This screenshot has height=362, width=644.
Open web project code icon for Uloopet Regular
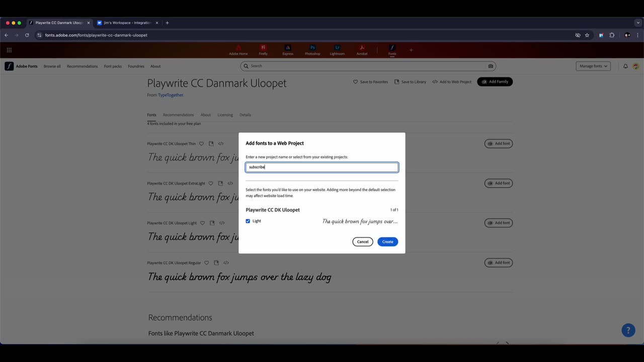click(x=226, y=263)
